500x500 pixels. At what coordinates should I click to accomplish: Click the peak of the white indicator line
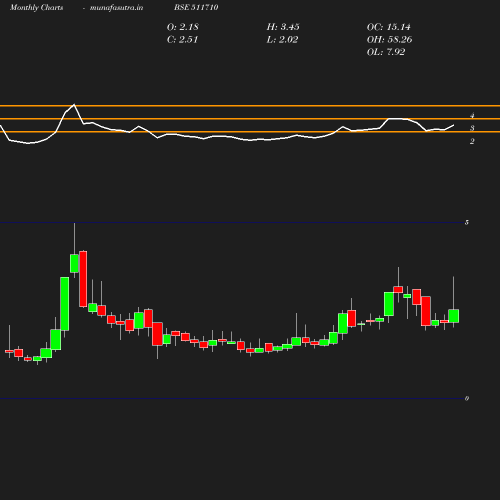point(74,105)
